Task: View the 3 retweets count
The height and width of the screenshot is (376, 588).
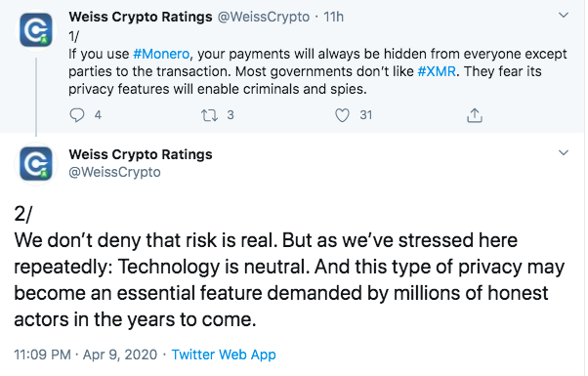Action: [x=231, y=115]
